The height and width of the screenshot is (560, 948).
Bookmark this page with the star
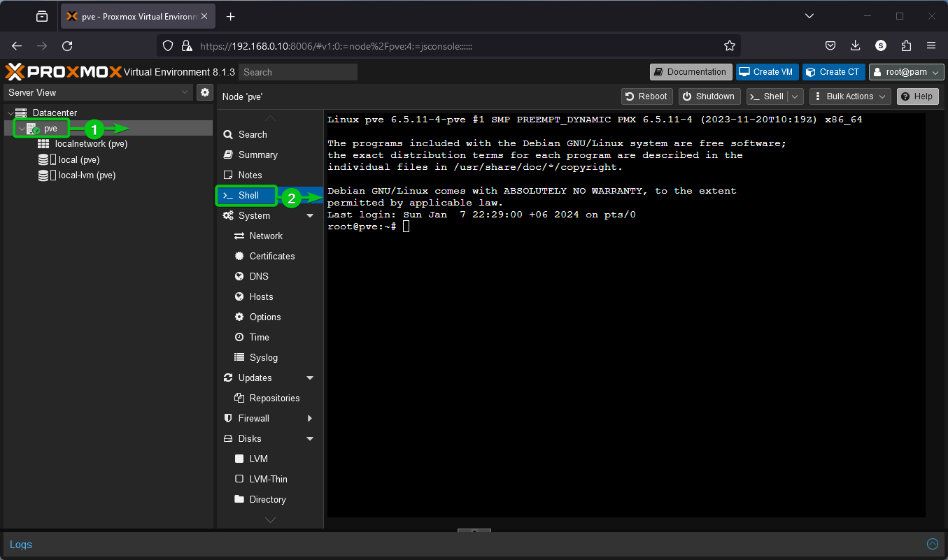[x=730, y=45]
